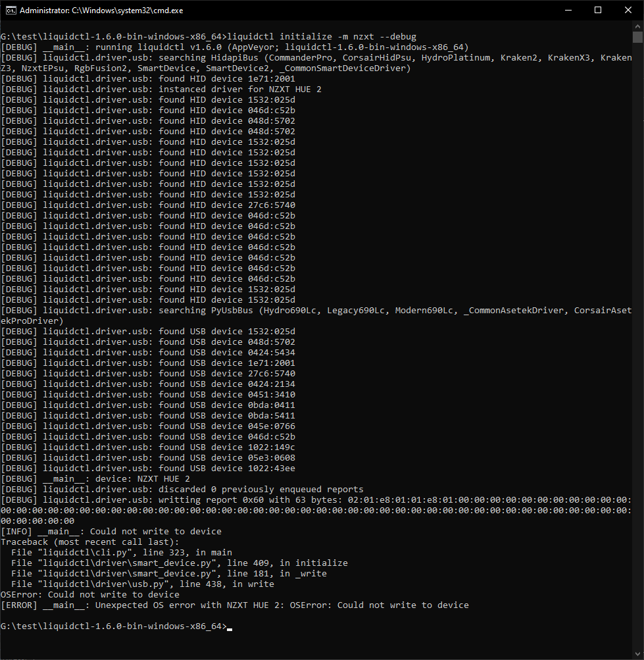Click the minimize icon

point(568,10)
